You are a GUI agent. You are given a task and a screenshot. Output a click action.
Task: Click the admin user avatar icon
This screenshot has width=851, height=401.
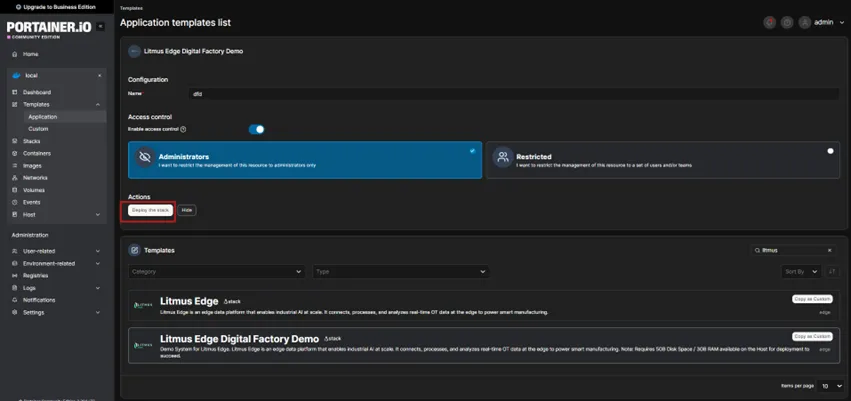(x=804, y=23)
